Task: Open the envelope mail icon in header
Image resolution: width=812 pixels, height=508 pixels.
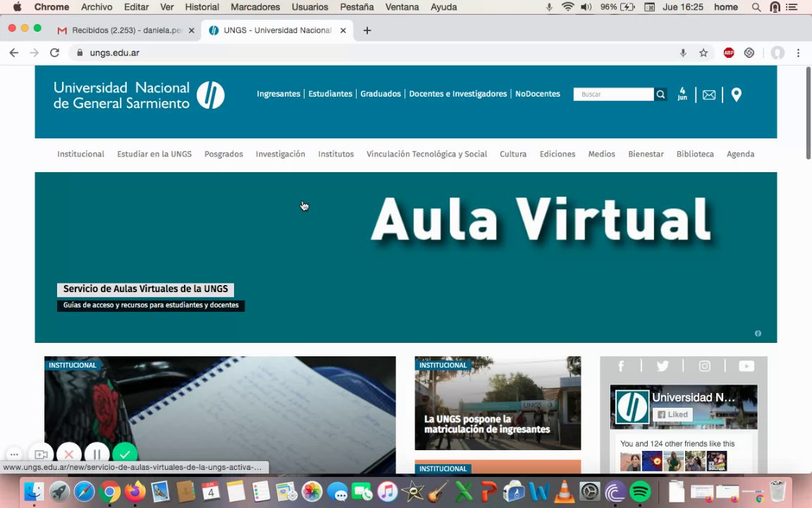Action: coord(709,95)
